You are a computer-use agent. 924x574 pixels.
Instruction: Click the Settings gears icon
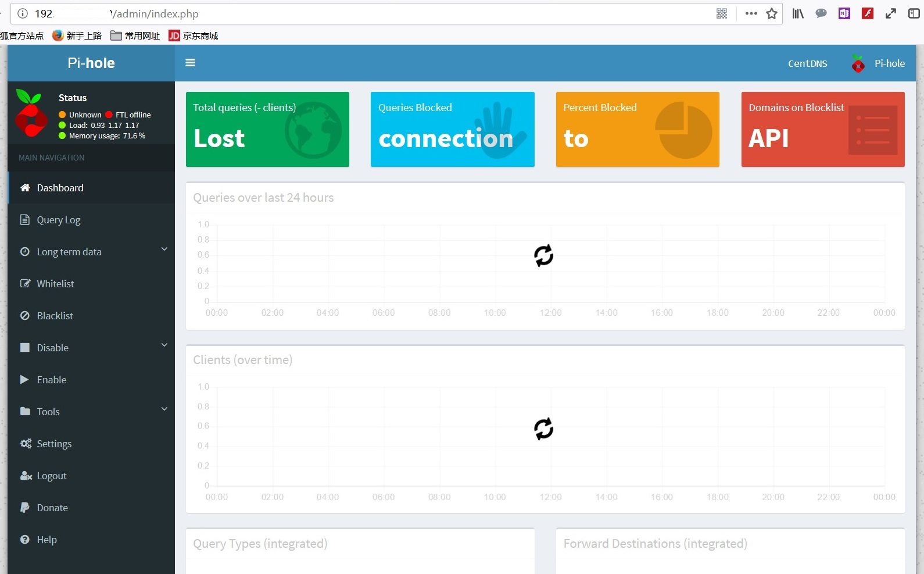[26, 444]
